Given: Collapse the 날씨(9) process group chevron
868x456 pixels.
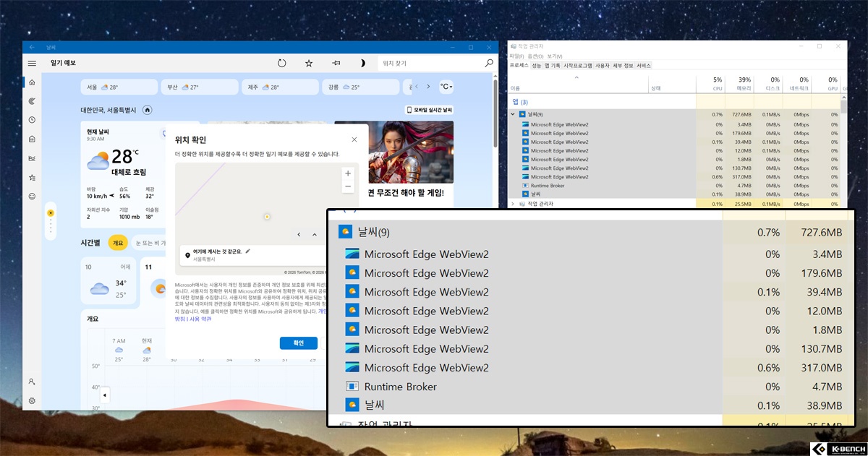Looking at the screenshot, I should point(513,114).
